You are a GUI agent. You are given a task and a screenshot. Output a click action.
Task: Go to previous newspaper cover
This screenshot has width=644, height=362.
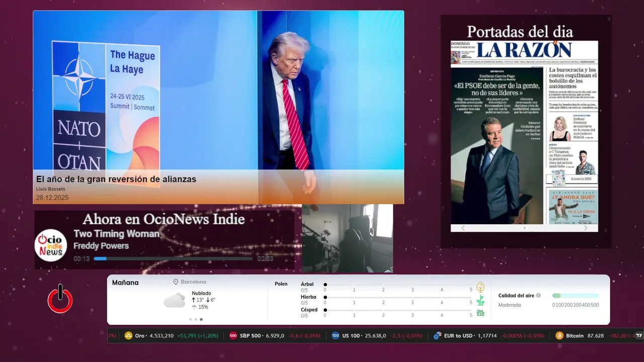coord(463,228)
